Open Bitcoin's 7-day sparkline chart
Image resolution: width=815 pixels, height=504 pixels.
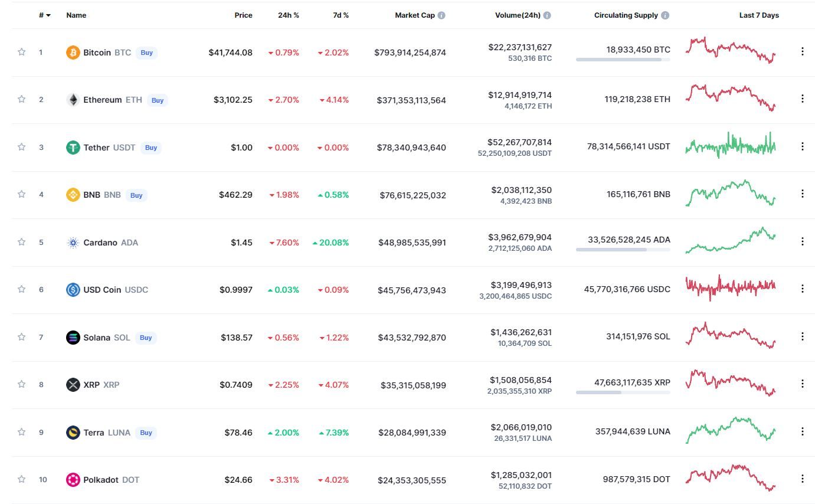pos(731,50)
